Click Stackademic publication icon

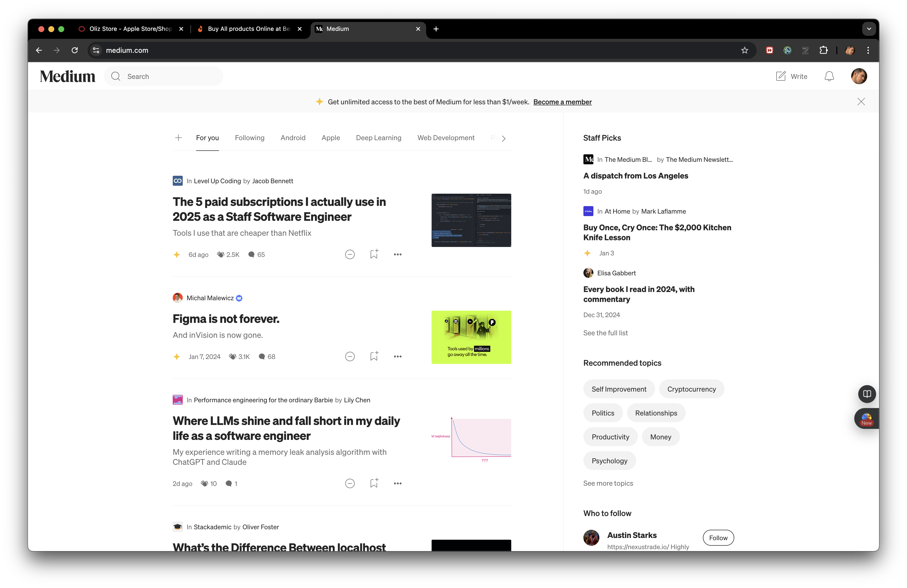click(177, 527)
